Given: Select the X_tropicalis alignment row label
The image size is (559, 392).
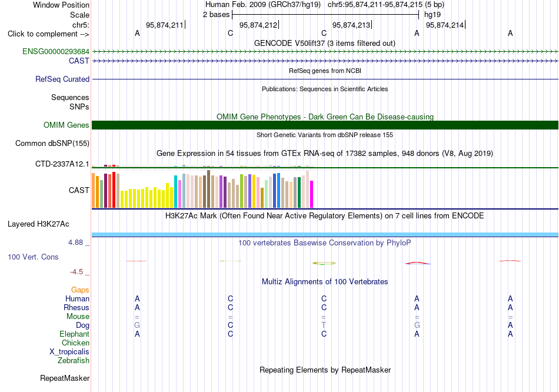Looking at the screenshot, I should click(x=69, y=352).
